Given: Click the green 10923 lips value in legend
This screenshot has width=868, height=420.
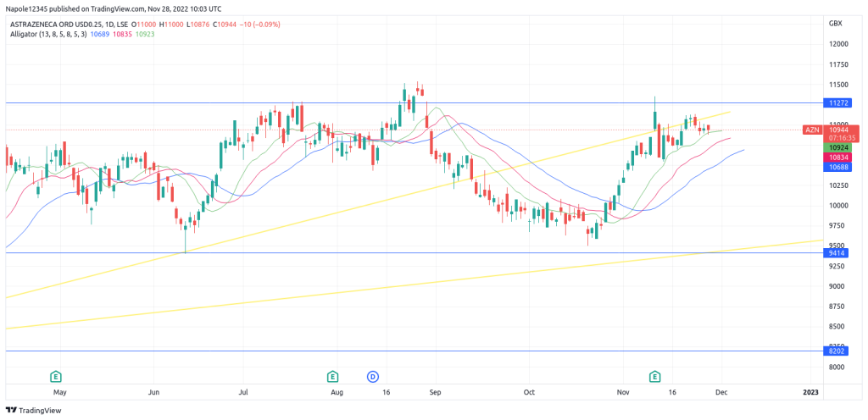Looking at the screenshot, I should click(144, 34).
